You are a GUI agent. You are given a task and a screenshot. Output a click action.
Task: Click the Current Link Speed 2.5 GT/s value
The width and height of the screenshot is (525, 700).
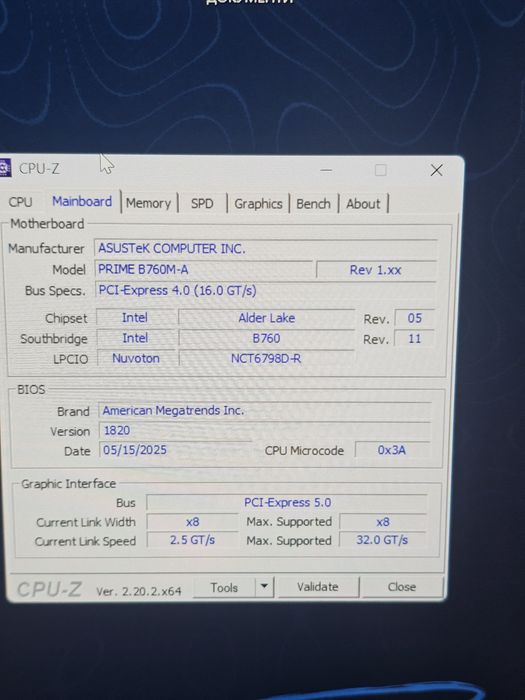192,540
